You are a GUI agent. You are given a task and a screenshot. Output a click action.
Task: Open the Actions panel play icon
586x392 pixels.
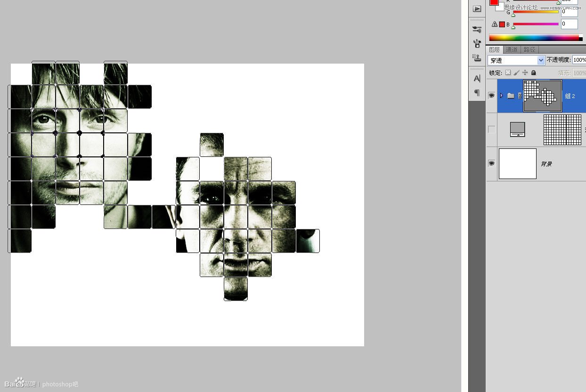click(x=477, y=9)
